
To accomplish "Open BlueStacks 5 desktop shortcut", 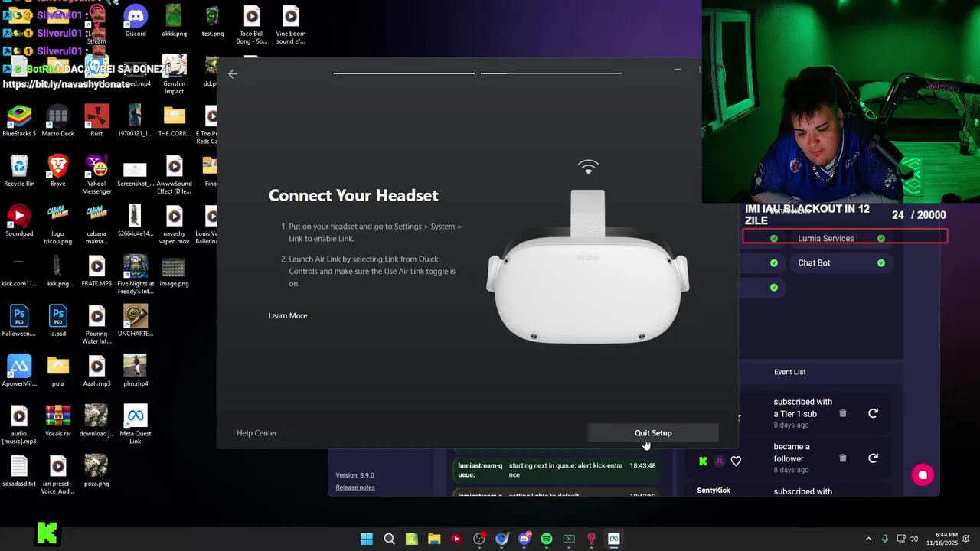I will [x=19, y=122].
